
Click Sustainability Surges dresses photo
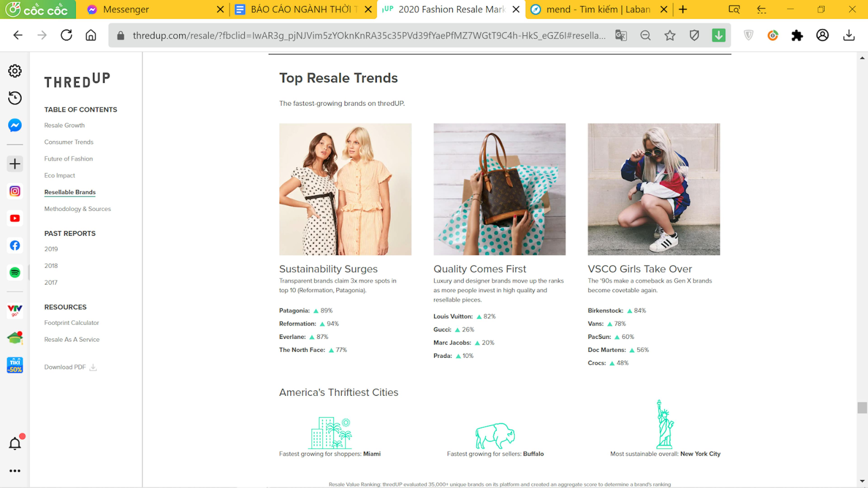345,189
